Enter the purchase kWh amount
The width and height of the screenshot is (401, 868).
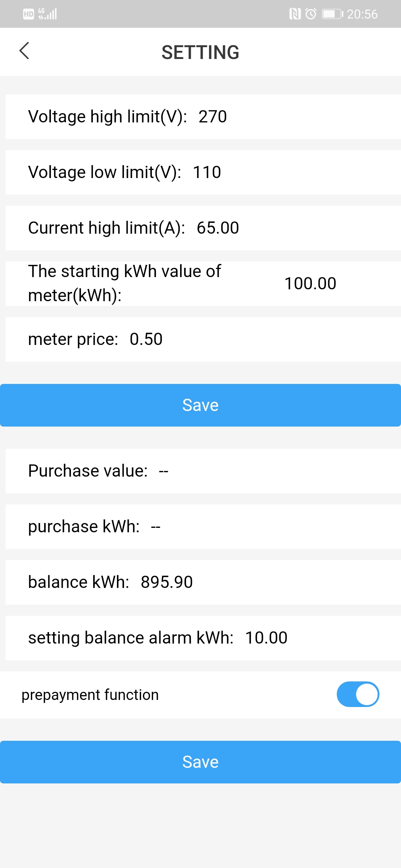[x=156, y=527]
